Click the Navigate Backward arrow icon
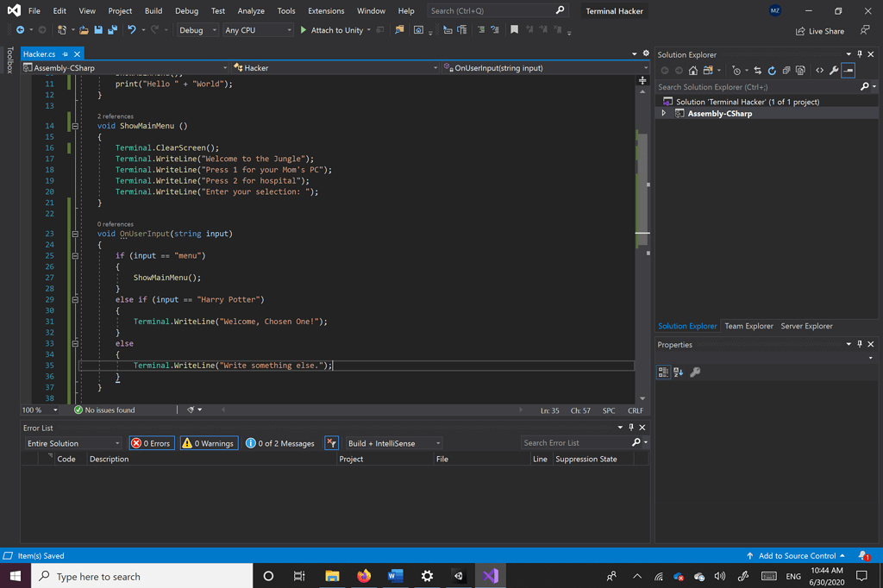The height and width of the screenshot is (588, 883). tap(22, 30)
